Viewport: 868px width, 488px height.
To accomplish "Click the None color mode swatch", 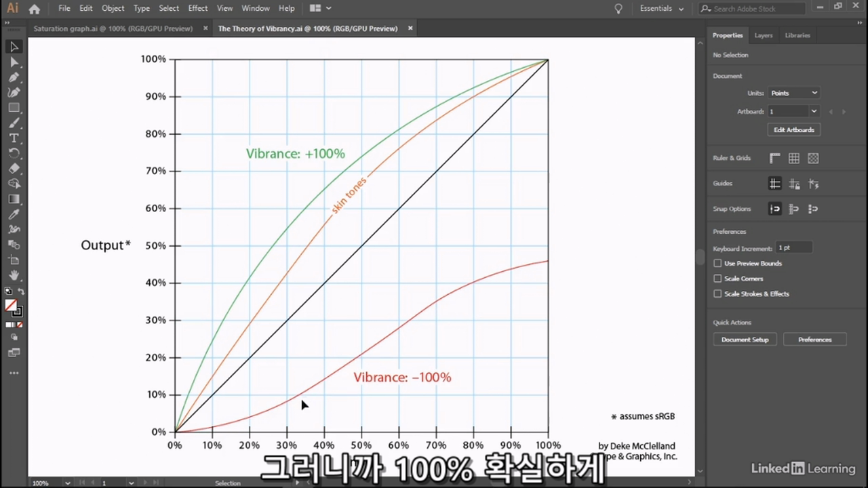I will (20, 325).
